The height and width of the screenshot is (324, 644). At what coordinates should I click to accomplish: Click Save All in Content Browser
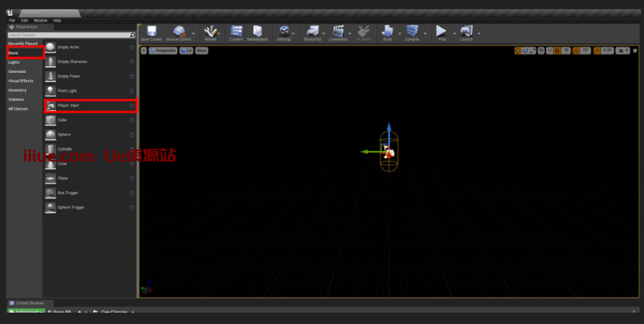(61, 311)
